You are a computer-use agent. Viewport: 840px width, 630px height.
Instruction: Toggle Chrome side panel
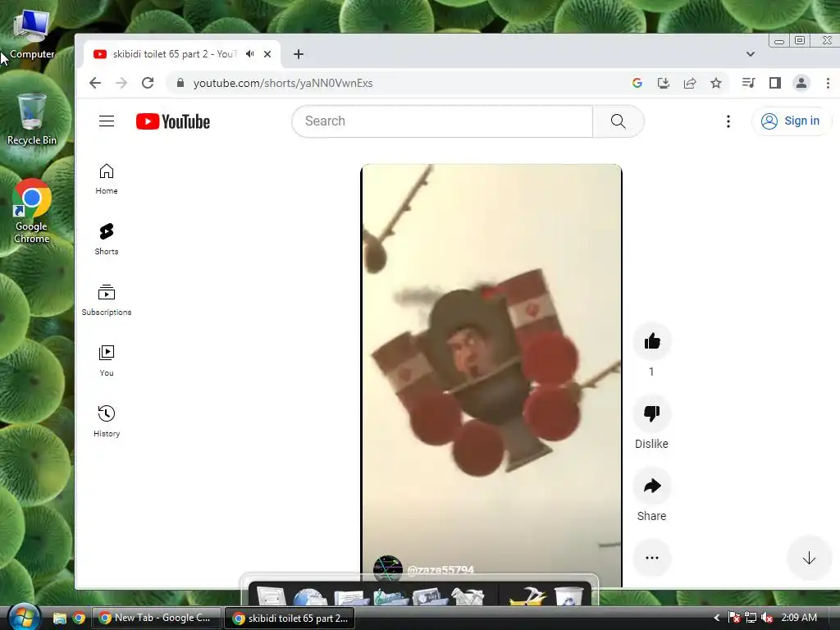click(x=774, y=83)
